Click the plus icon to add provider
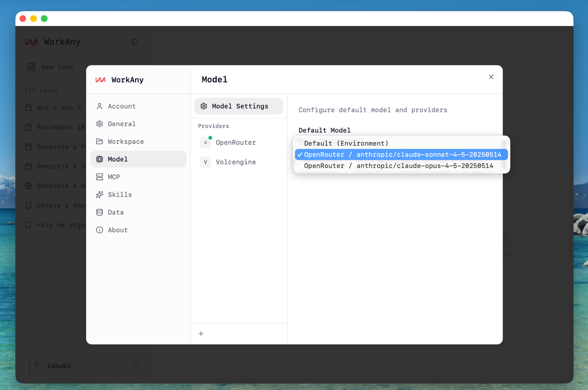 tap(201, 334)
